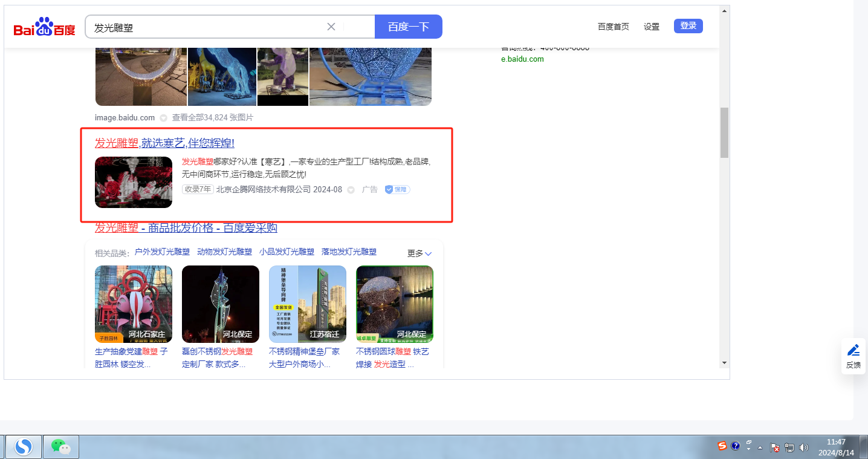Click the 登录 login button
Viewport: 868px width, 459px height.
click(x=688, y=26)
